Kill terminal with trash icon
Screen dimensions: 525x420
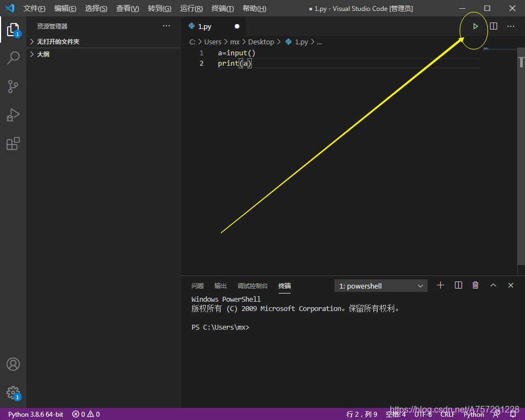pos(475,285)
